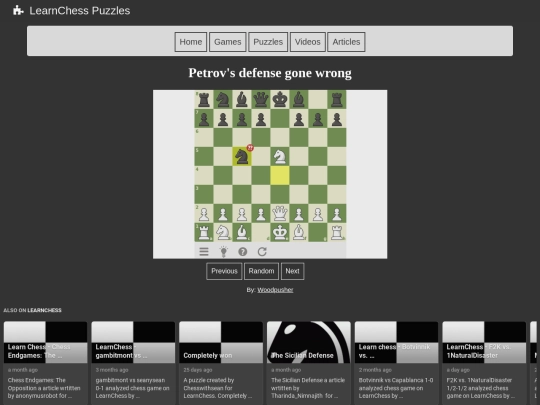The image size is (540, 405).
Task: Select the white pawn on a2
Action: [204, 213]
